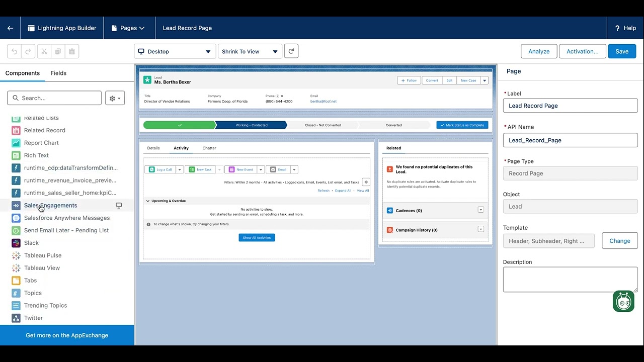Collapse the Upcoming & Overdue section
Image resolution: width=644 pixels, height=362 pixels.
(148, 201)
